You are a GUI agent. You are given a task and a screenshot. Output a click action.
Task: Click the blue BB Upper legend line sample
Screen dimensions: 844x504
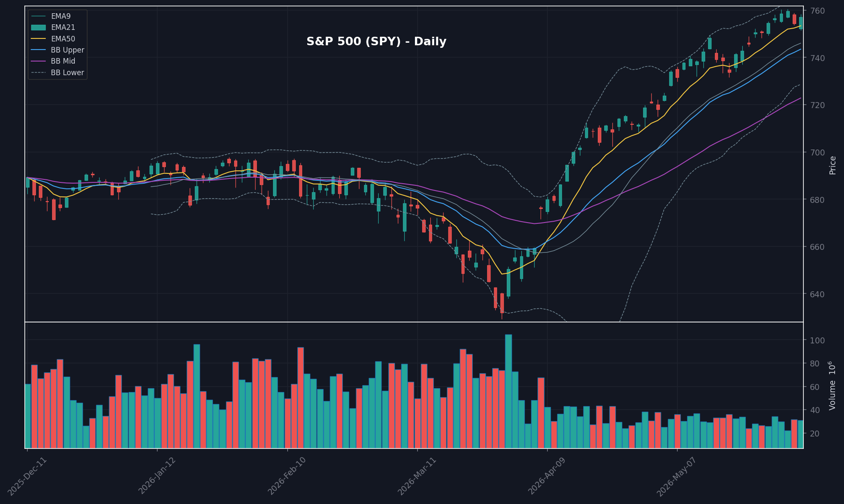[38, 50]
